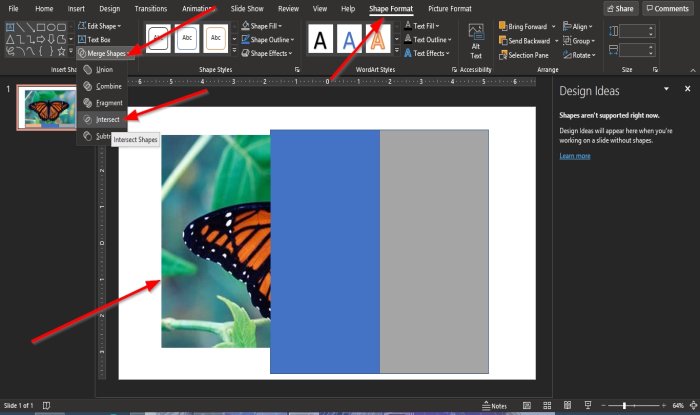Choose Union from the Merge Shapes list

[102, 69]
